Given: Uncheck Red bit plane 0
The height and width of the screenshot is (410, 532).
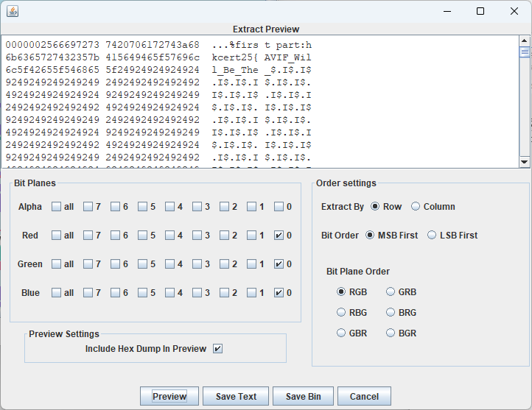Looking at the screenshot, I should [279, 235].
